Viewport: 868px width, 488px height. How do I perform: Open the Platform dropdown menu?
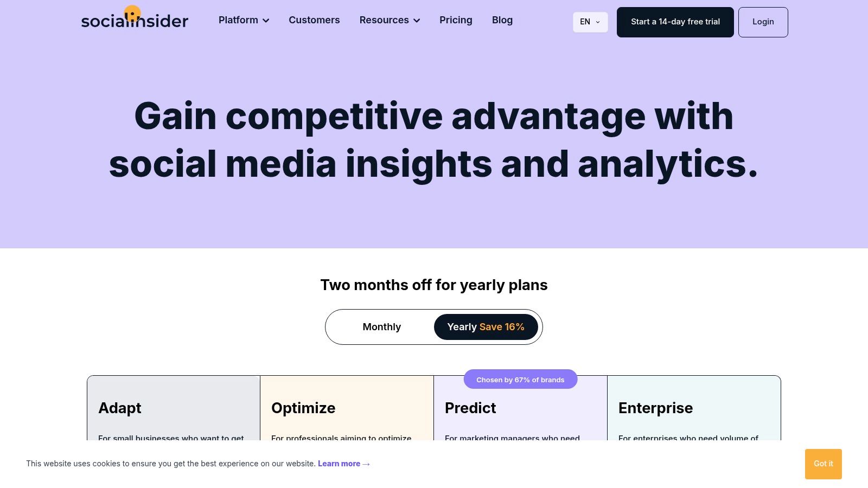[239, 20]
